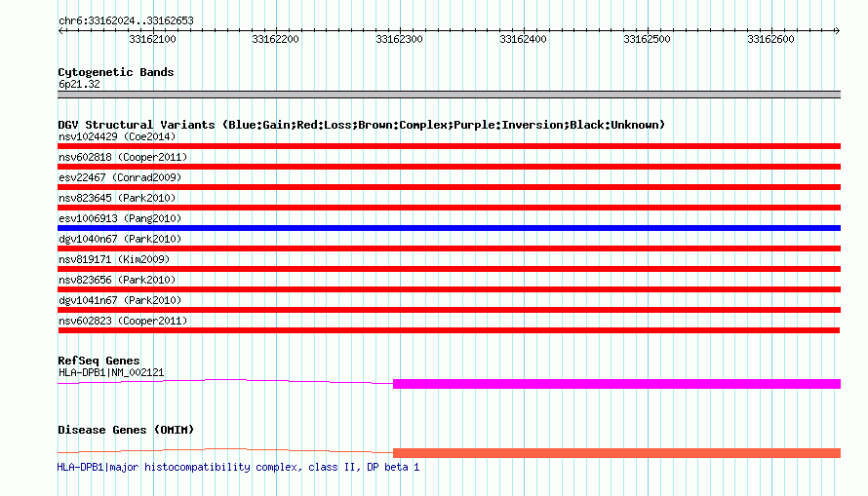
Task: Click the red loss bar for dgv1041n67
Action: (x=449, y=310)
